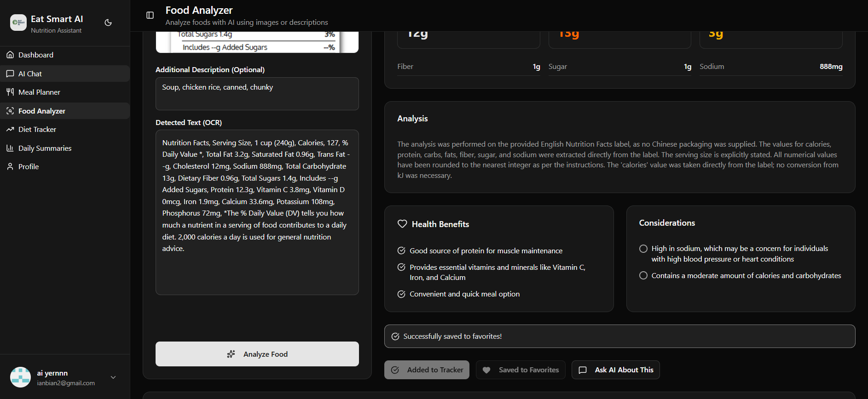
Task: Click the Added to Tracker button
Action: (x=427, y=370)
